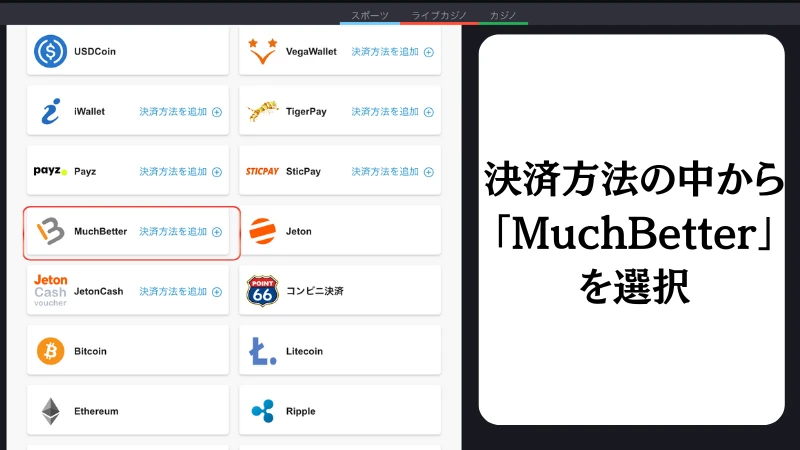
Task: Choose the Ripple text label
Action: click(301, 411)
